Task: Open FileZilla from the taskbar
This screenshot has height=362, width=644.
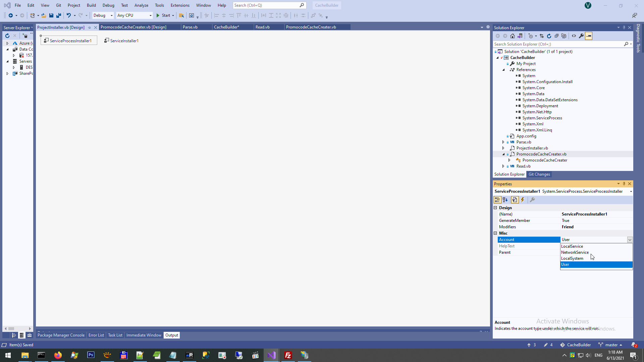Action: coord(288,355)
